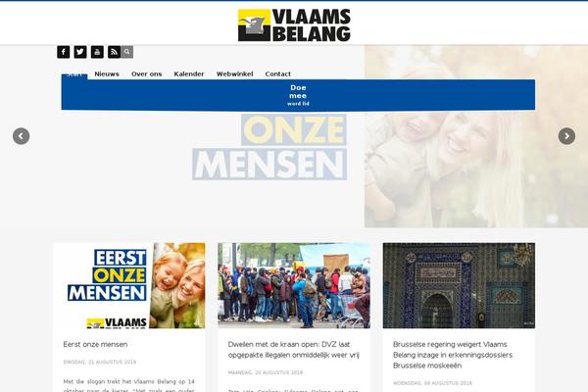Screen dimensions: 588x392
Task: Open the RSS feed icon
Action: 114,52
